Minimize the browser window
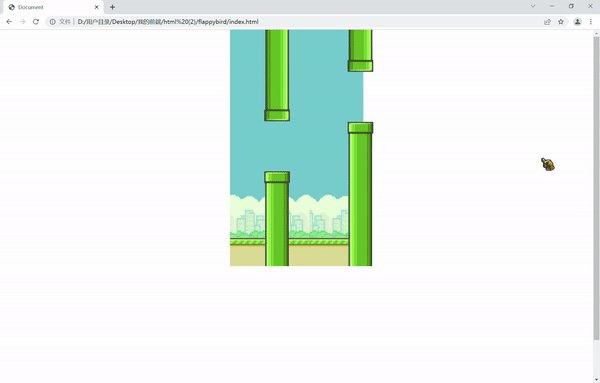Image resolution: width=600 pixels, height=383 pixels. 552,6
